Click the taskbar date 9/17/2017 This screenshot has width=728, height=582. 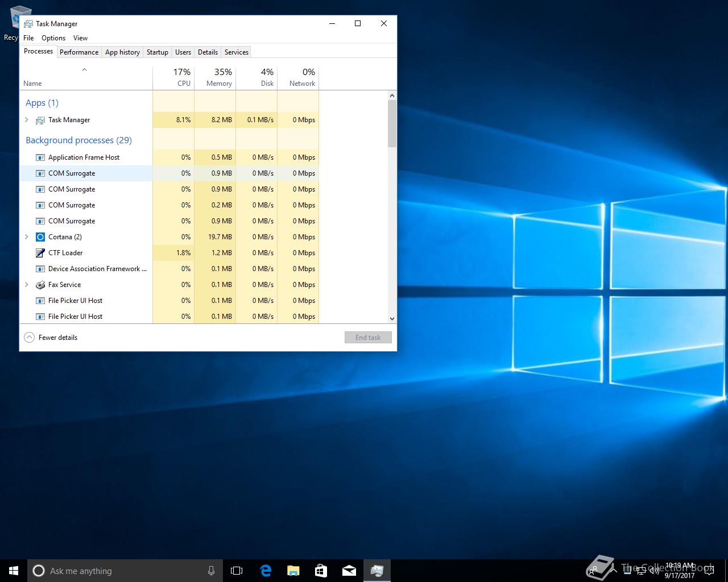(x=680, y=575)
